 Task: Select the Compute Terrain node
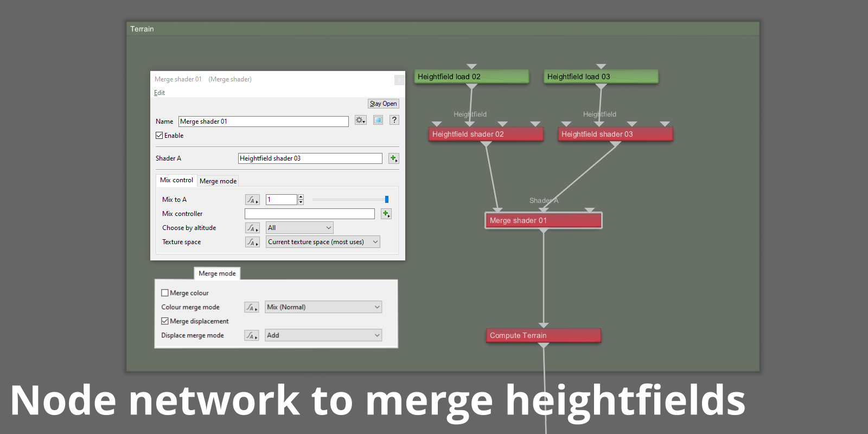[x=544, y=335]
